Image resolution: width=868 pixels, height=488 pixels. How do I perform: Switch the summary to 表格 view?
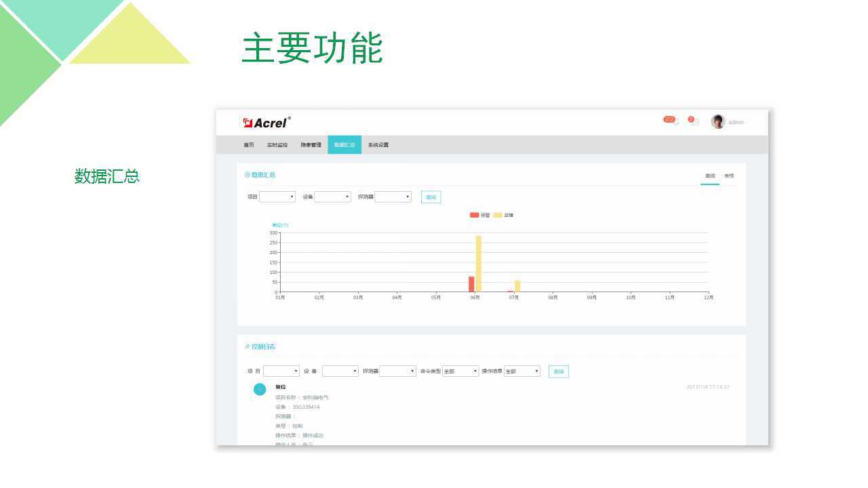tap(729, 176)
